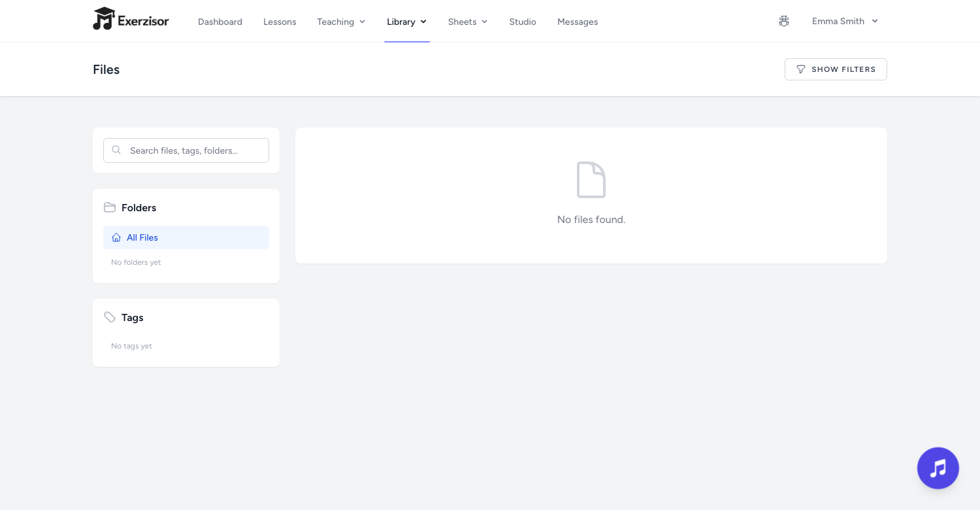This screenshot has height=510, width=980.
Task: Expand the Library dropdown menu
Action: [406, 22]
